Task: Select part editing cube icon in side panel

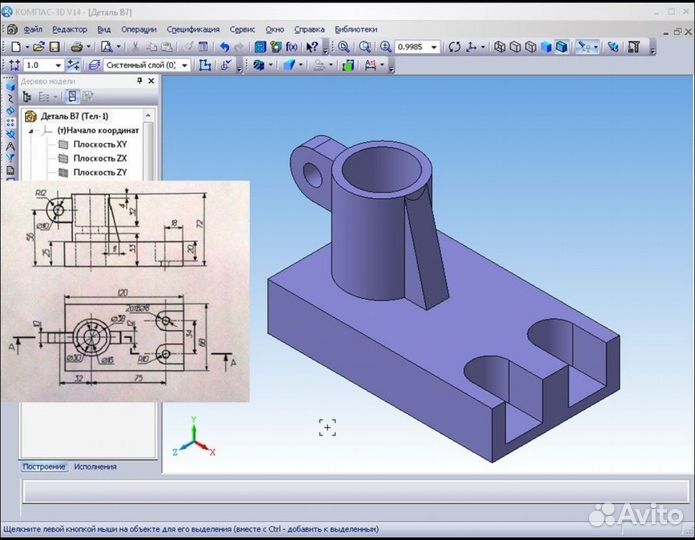Action: [x=11, y=86]
